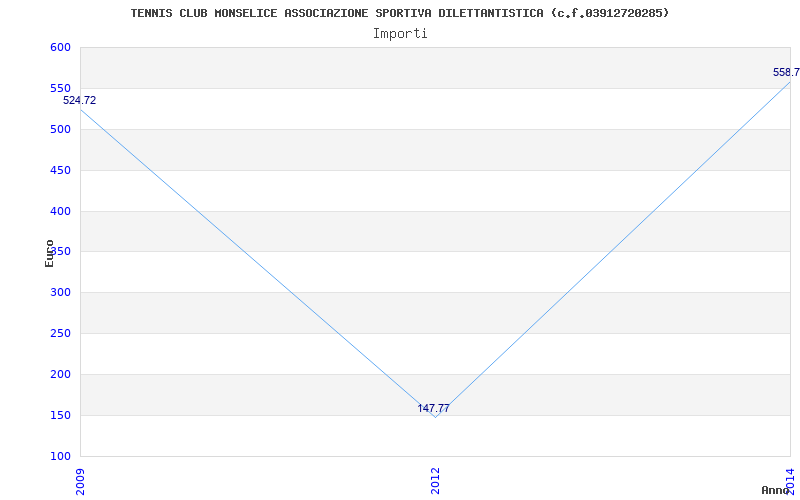Click the 200 y-axis tick label
800x500 pixels.
coord(60,374)
